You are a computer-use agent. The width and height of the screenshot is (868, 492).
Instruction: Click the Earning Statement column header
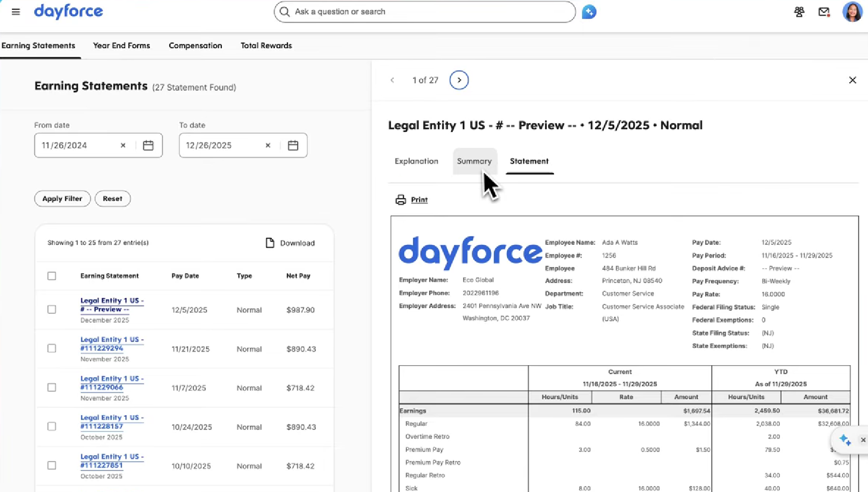pyautogui.click(x=110, y=276)
